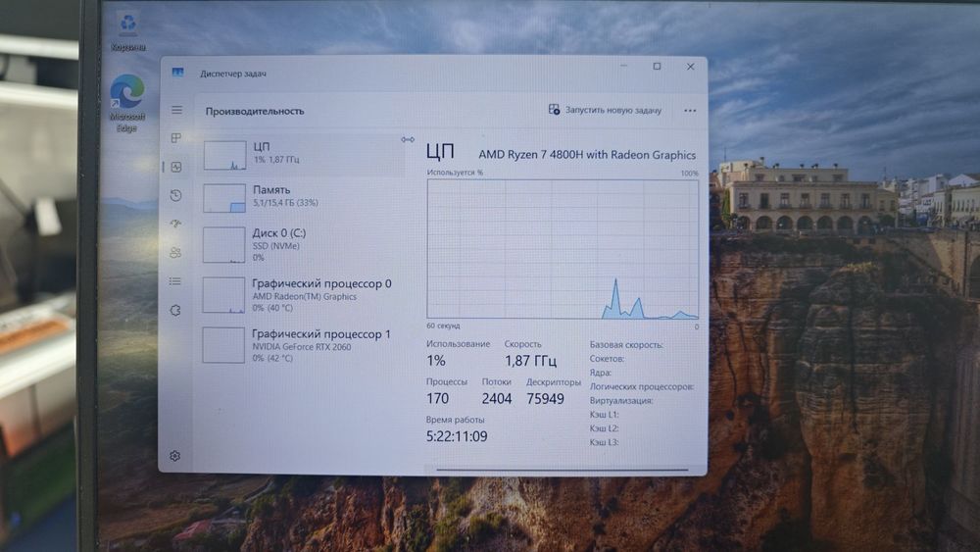Open the Services sidebar icon
This screenshot has width=980, height=552.
pyautogui.click(x=175, y=310)
